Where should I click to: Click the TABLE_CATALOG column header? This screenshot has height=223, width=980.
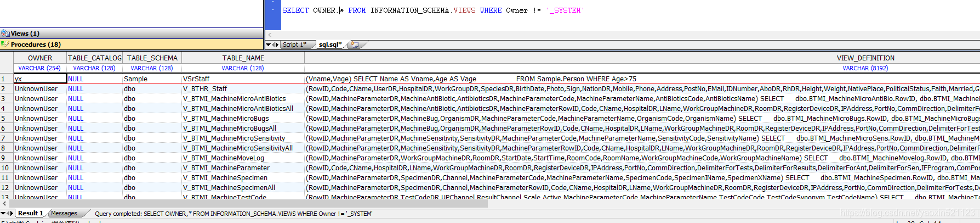(94, 58)
